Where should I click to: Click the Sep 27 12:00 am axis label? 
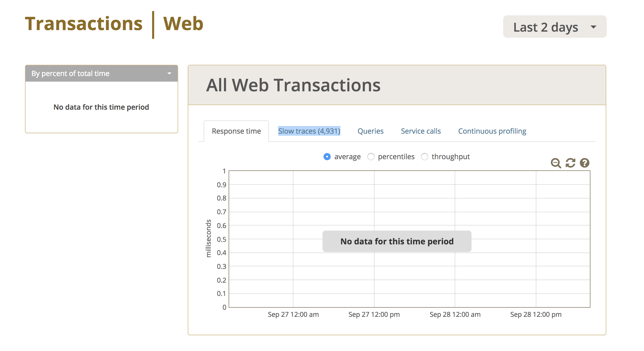(x=293, y=315)
